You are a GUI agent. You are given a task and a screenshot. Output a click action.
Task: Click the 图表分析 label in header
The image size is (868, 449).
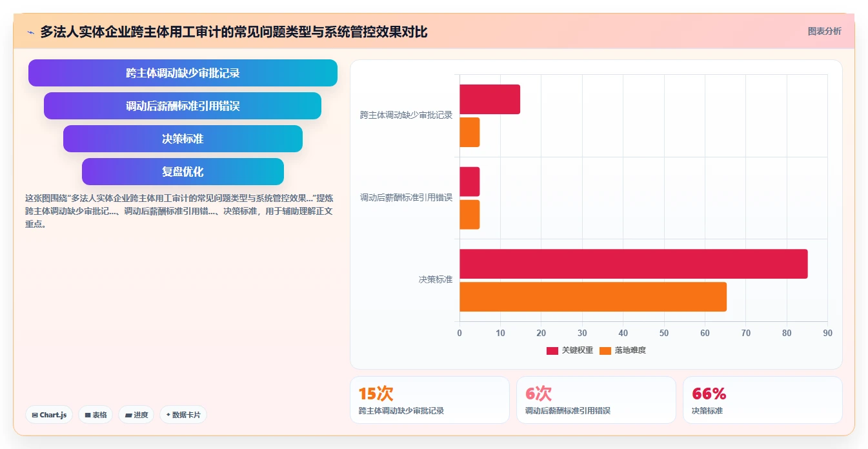tap(824, 31)
